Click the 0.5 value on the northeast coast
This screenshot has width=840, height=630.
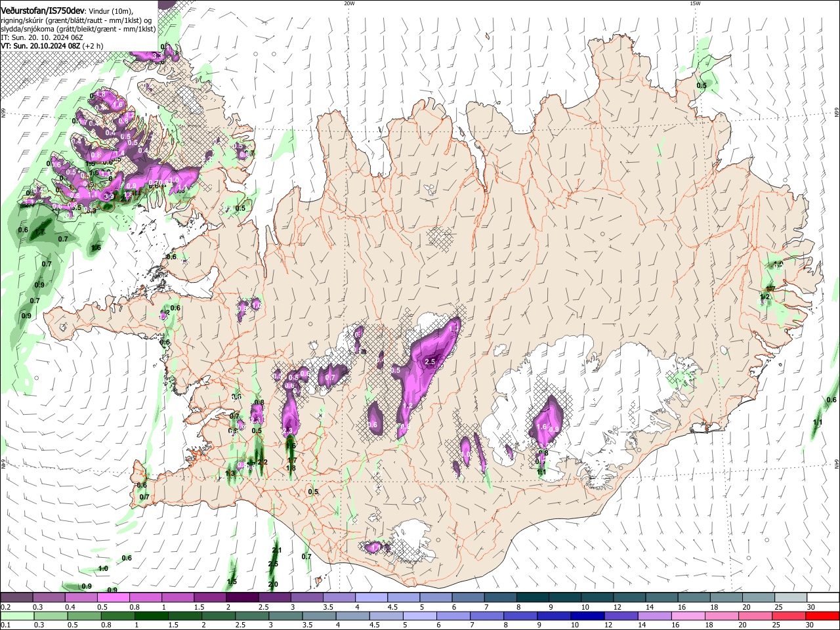702,86
